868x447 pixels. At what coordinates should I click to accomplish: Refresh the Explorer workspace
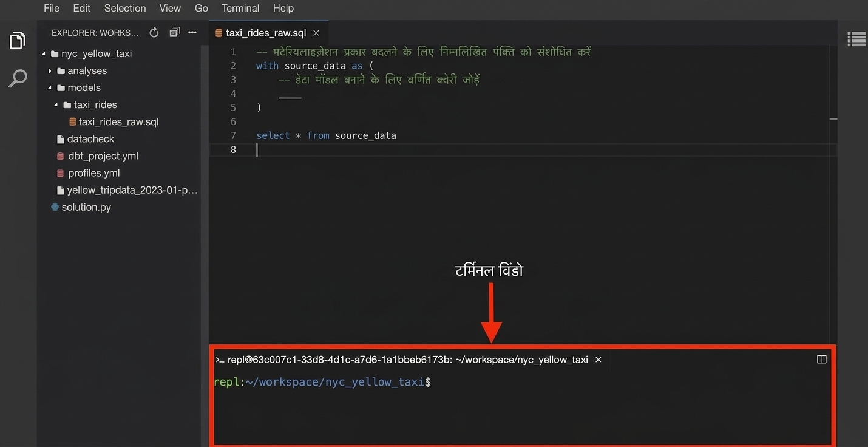(154, 33)
